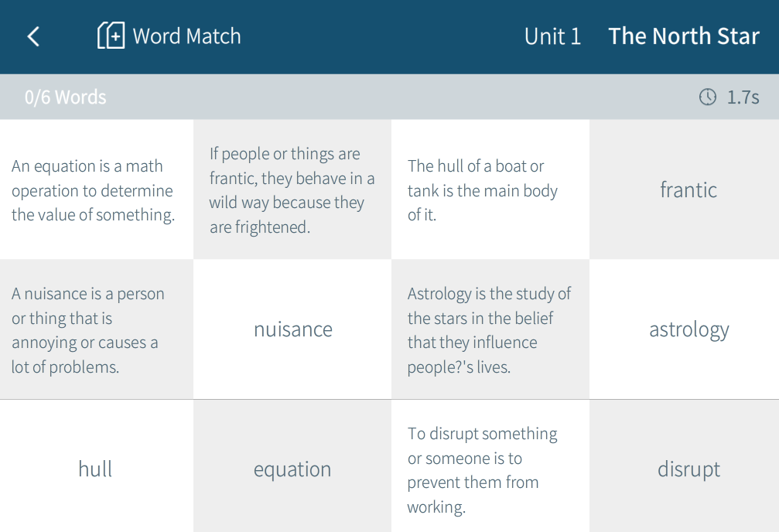Screen dimensions: 779x532
Task: Pick the 'astrology' word card
Action: tap(688, 329)
